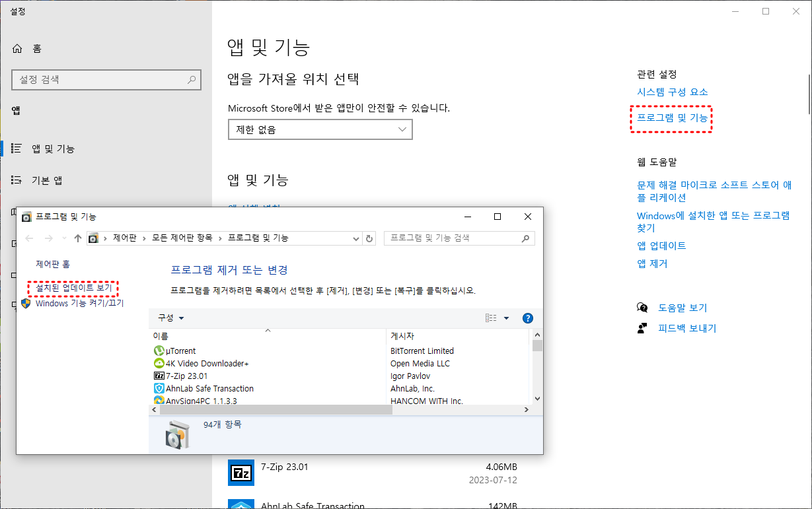Select µTorrent in the programs list

[x=180, y=351]
